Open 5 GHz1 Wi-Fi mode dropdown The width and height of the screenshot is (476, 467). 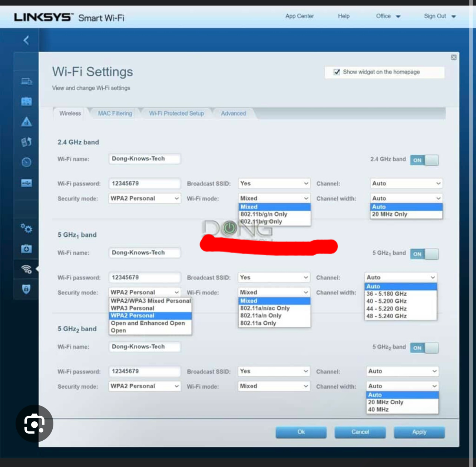pos(274,292)
